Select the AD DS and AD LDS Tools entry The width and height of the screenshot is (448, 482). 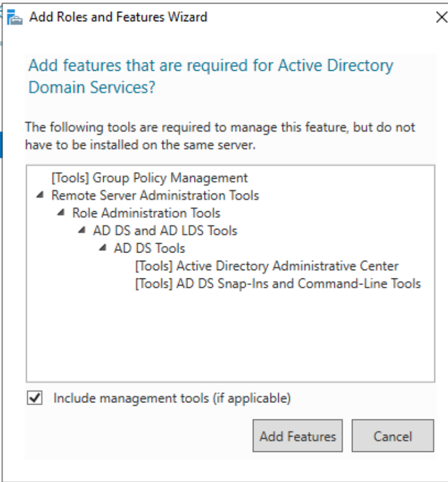[x=165, y=231]
